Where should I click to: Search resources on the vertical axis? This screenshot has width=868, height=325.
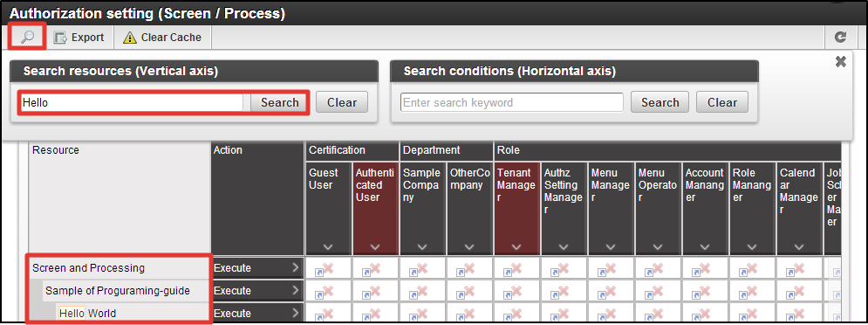click(x=279, y=102)
